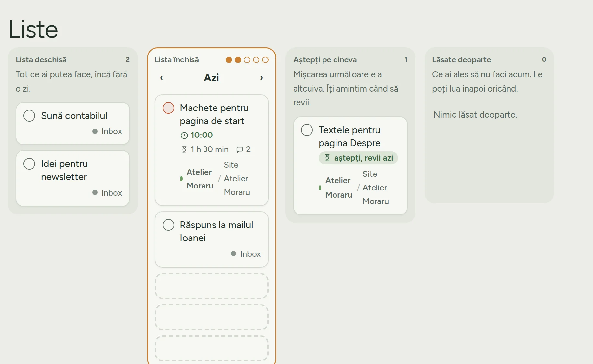Open 'Textele pentru pagina Despre' title
The height and width of the screenshot is (364, 593).
(349, 136)
